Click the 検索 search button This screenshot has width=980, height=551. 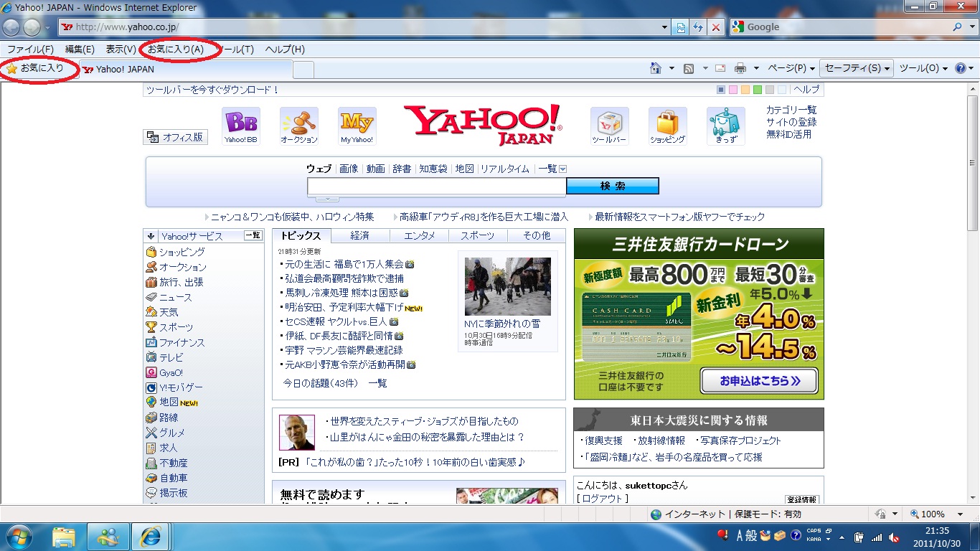pos(613,187)
